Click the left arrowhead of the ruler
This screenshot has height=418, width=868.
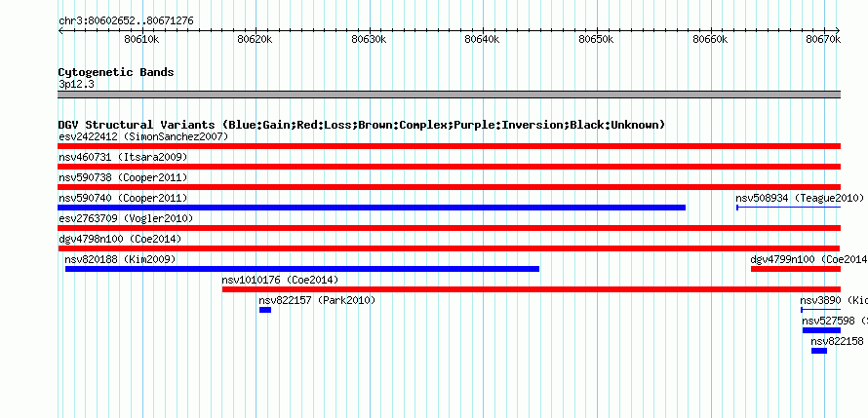click(60, 30)
